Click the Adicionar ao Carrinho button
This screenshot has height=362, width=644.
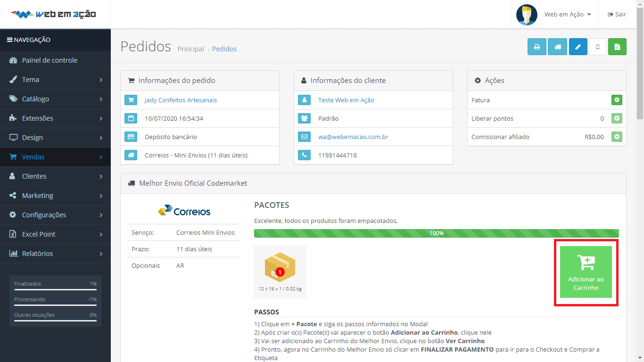click(586, 272)
